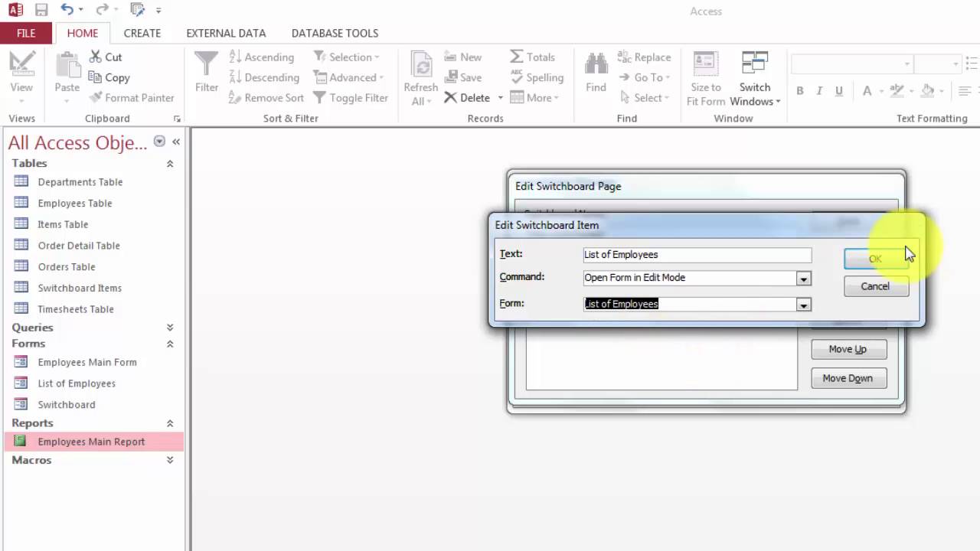
Task: Expand the Macros group
Action: pos(170,460)
